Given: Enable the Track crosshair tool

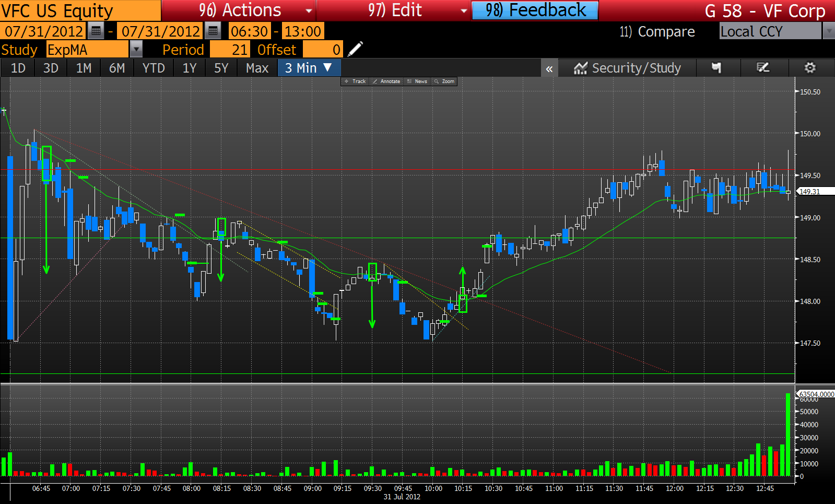Looking at the screenshot, I should point(355,81).
